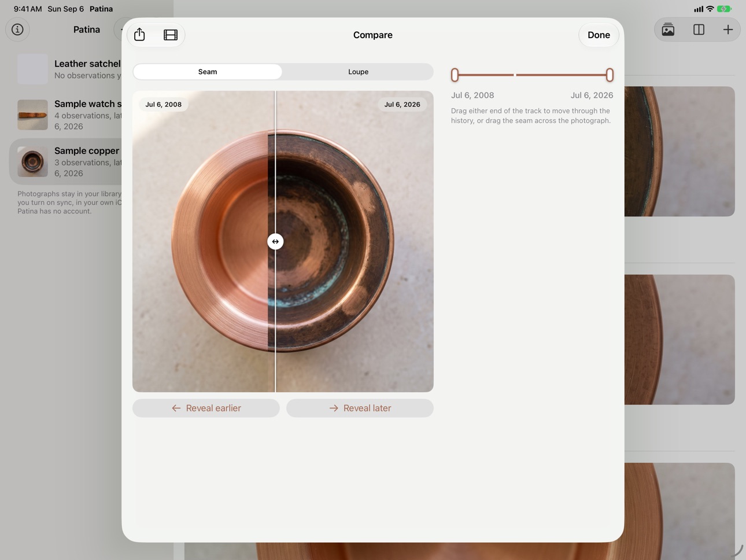
Task: Click the Jul 6, 2008 track label
Action: (472, 95)
